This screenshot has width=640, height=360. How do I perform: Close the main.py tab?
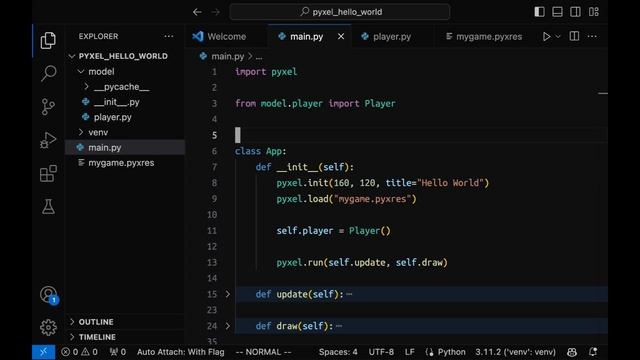click(x=341, y=37)
